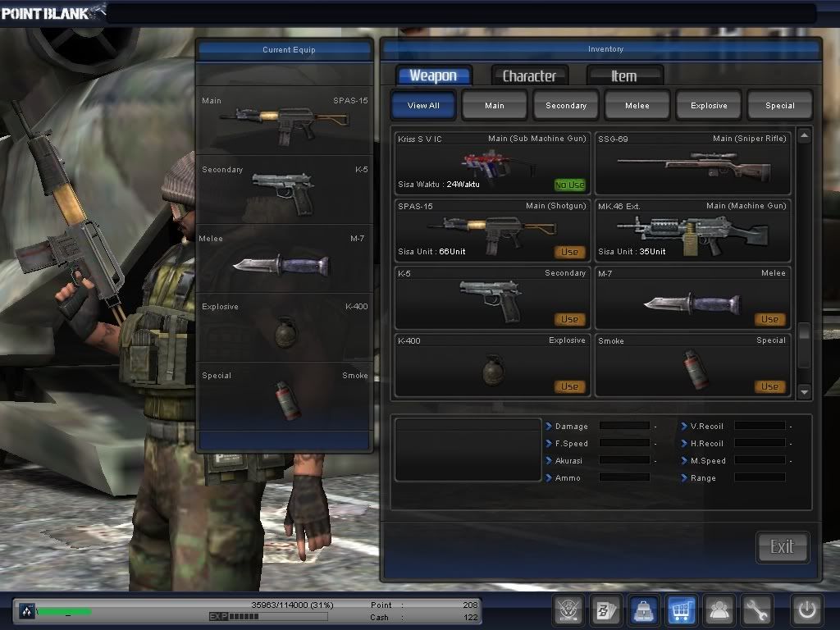
Task: Click the 'Sisa Unit : 66Unit' text
Action: pos(431,252)
